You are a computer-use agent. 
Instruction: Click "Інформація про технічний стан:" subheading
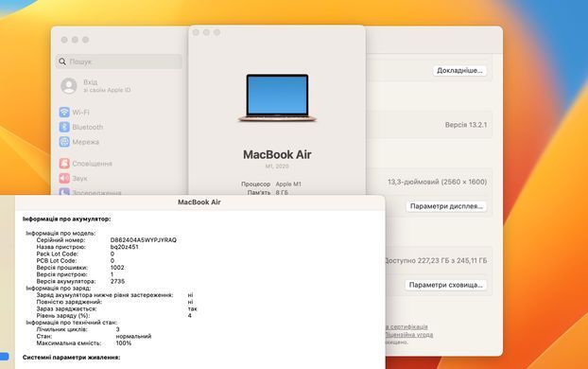coord(71,323)
